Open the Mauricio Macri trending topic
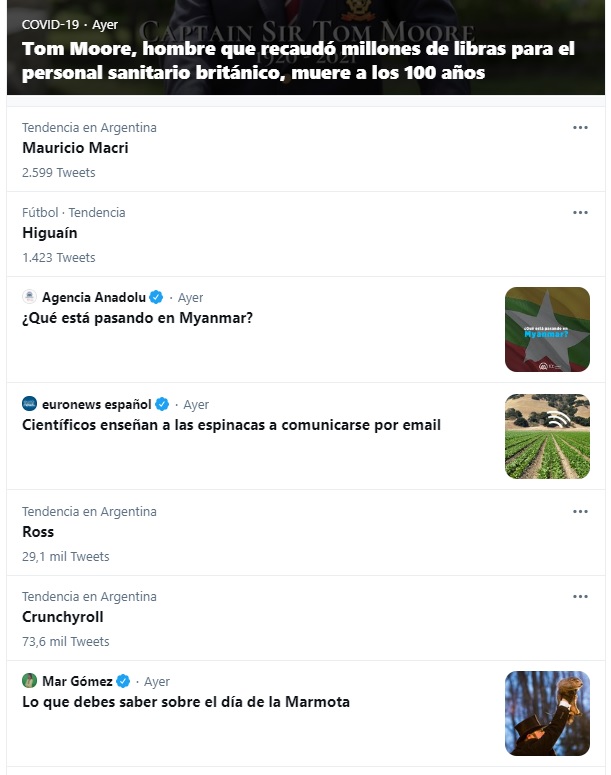 click(x=75, y=148)
